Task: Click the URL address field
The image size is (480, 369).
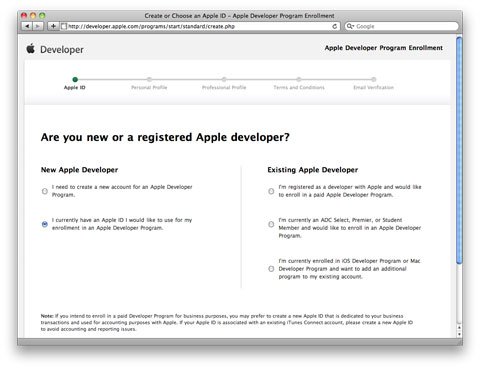Action: [200, 26]
